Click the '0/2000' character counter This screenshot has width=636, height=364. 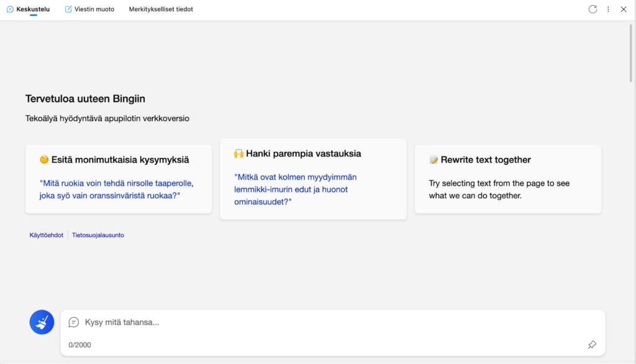pyautogui.click(x=79, y=345)
